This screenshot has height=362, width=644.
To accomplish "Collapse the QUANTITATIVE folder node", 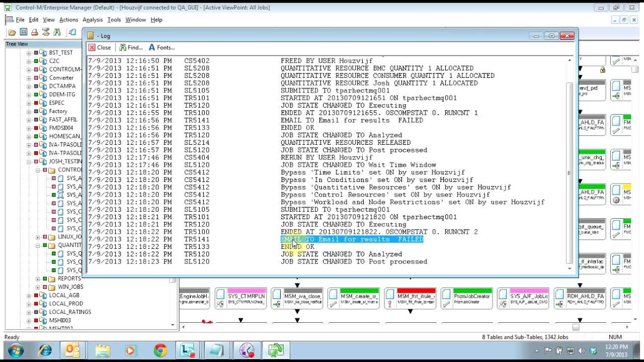I will click(37, 245).
